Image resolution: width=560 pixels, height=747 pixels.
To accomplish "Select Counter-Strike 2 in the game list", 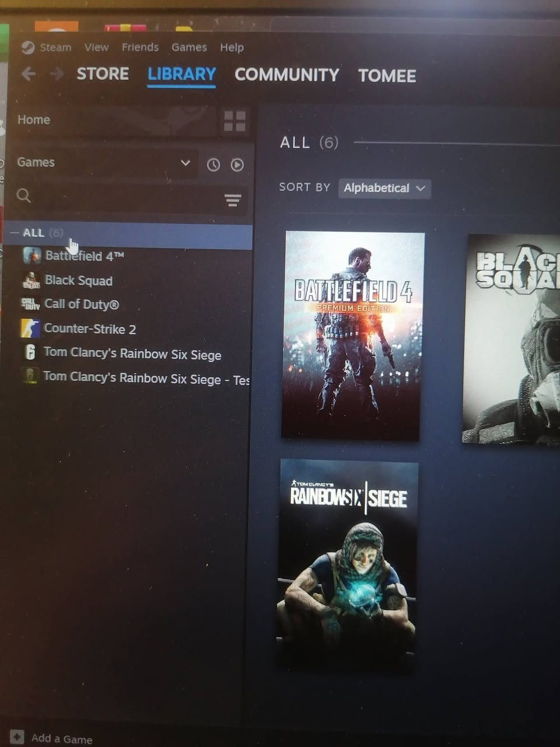I will [90, 329].
